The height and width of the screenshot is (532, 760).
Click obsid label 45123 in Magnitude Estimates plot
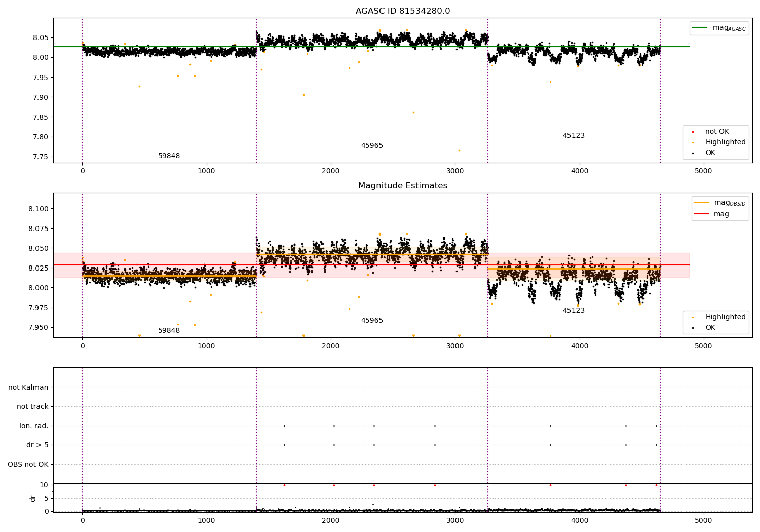[574, 311]
